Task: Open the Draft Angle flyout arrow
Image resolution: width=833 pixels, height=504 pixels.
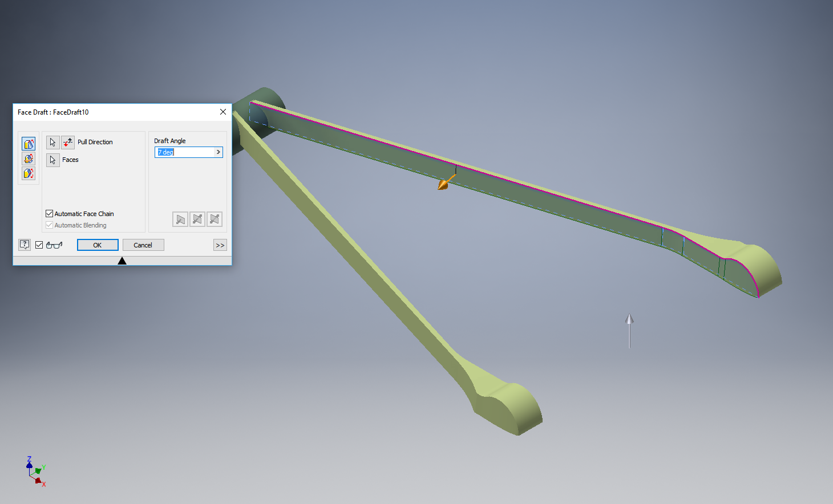Action: [218, 152]
